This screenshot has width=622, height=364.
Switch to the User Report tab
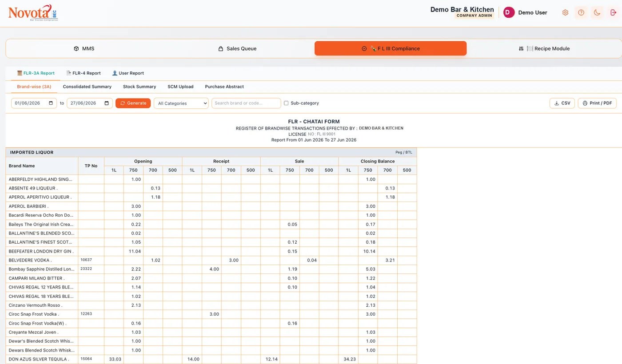(128, 73)
